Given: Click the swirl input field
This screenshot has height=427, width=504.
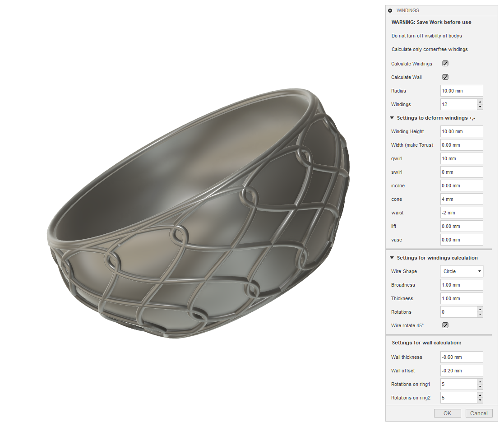Looking at the screenshot, I should click(x=462, y=172).
